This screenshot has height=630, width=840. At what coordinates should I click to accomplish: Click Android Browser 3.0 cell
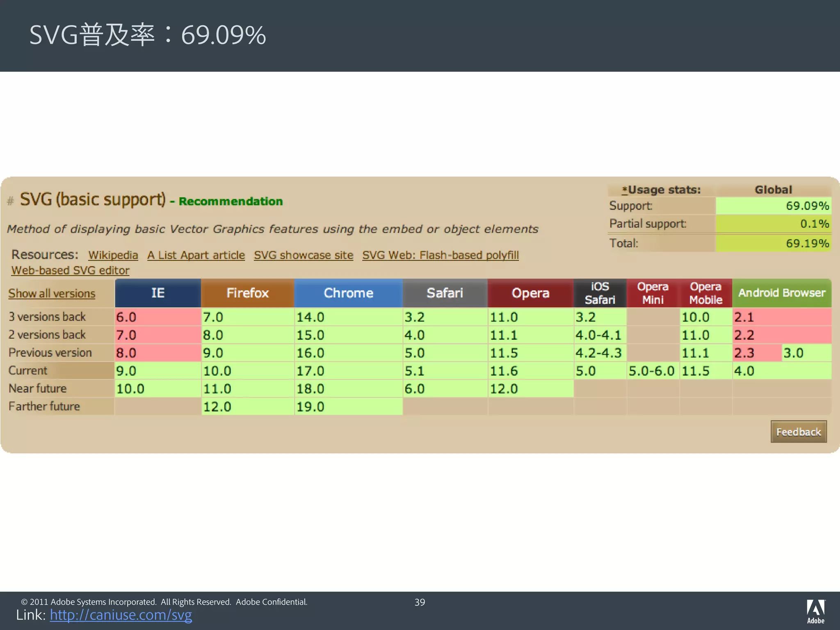click(x=807, y=353)
